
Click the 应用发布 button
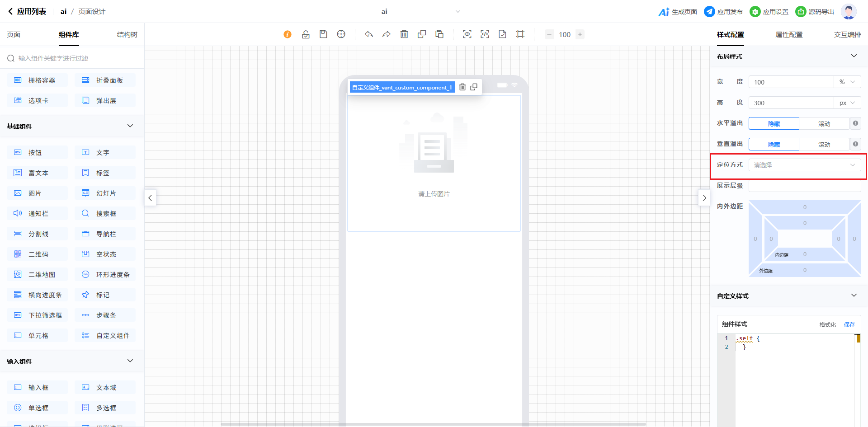[x=723, y=12]
